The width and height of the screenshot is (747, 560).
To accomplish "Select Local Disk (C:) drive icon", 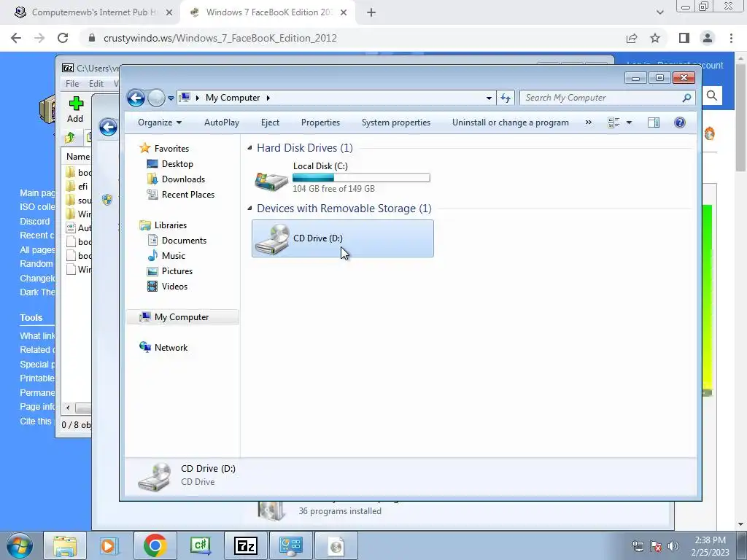I will pyautogui.click(x=271, y=181).
